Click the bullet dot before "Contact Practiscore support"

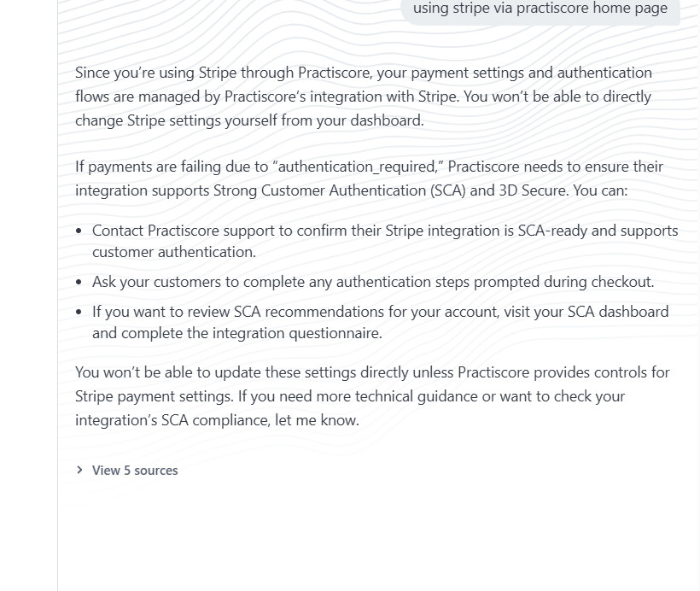(79, 231)
